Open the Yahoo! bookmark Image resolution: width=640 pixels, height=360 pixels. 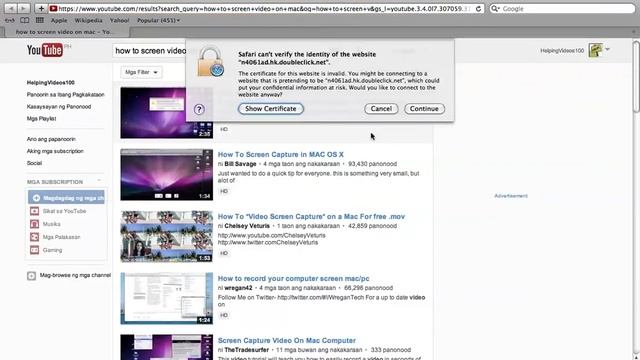[x=119, y=20]
